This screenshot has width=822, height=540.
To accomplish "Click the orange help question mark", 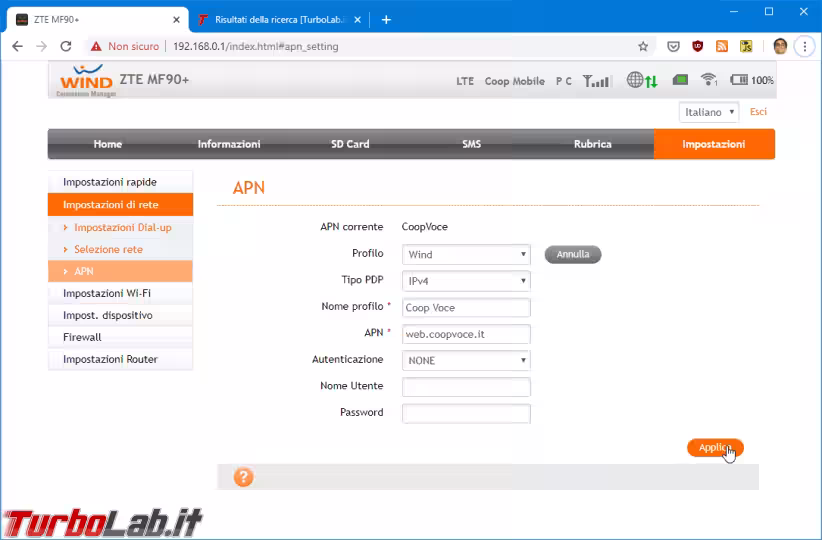I will (243, 477).
